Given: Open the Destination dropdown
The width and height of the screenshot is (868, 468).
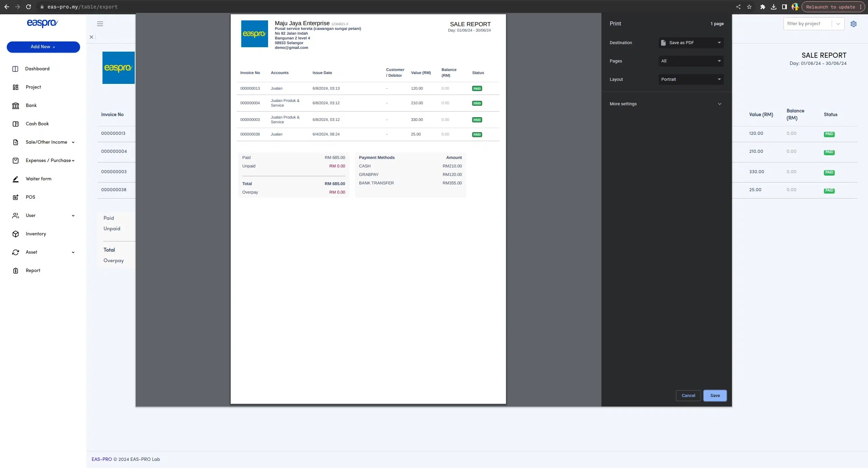Looking at the screenshot, I should (691, 43).
